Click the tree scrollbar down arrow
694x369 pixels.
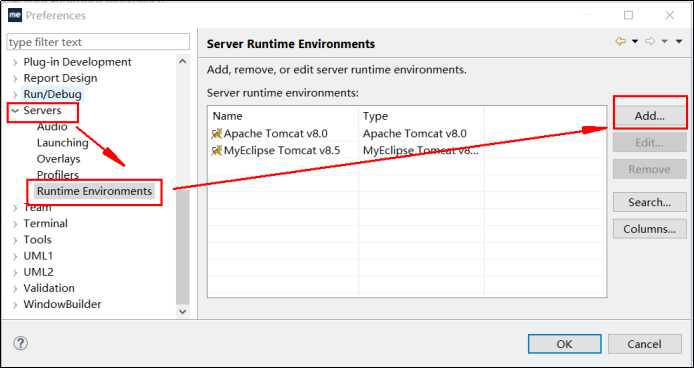pos(182,311)
